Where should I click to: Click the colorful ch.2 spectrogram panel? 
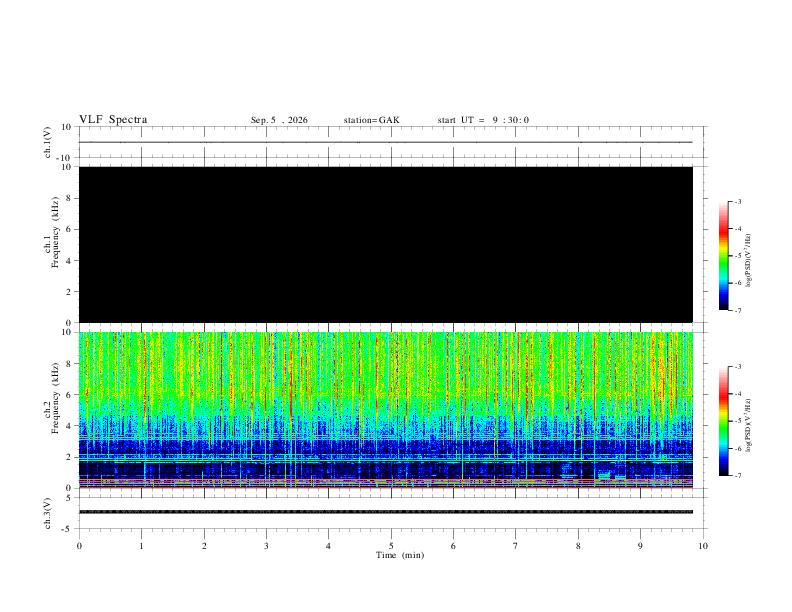[386, 410]
